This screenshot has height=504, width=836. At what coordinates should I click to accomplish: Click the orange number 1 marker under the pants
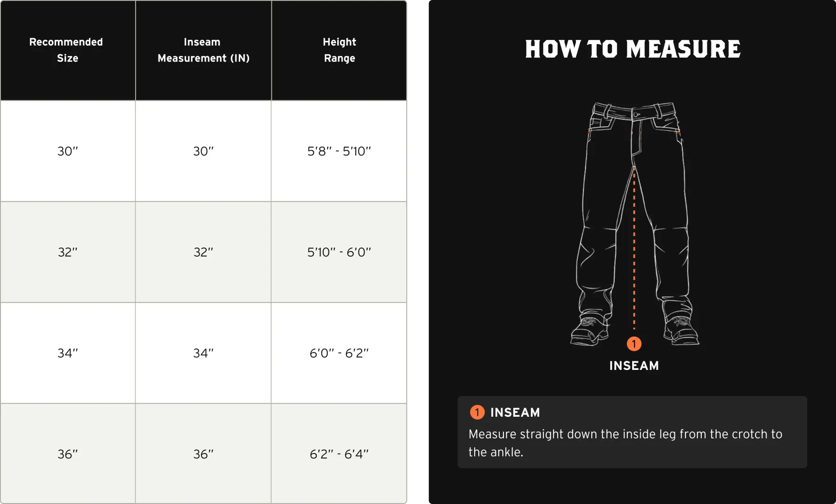[x=634, y=344]
